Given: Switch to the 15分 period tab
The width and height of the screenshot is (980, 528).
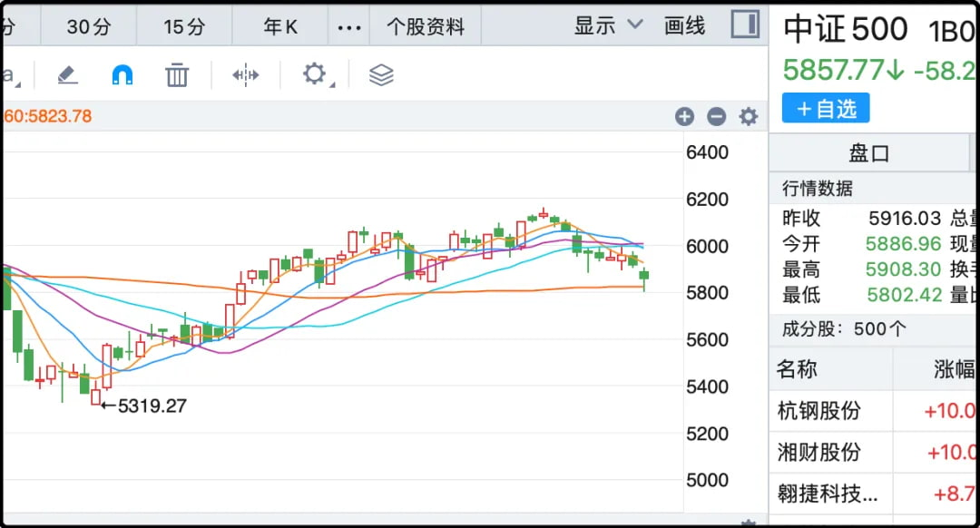Looking at the screenshot, I should pos(184,27).
